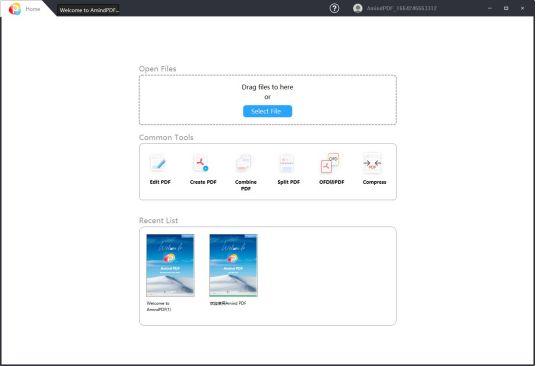Minimize the AmindPDF window
536x366 pixels.
pyautogui.click(x=490, y=8)
